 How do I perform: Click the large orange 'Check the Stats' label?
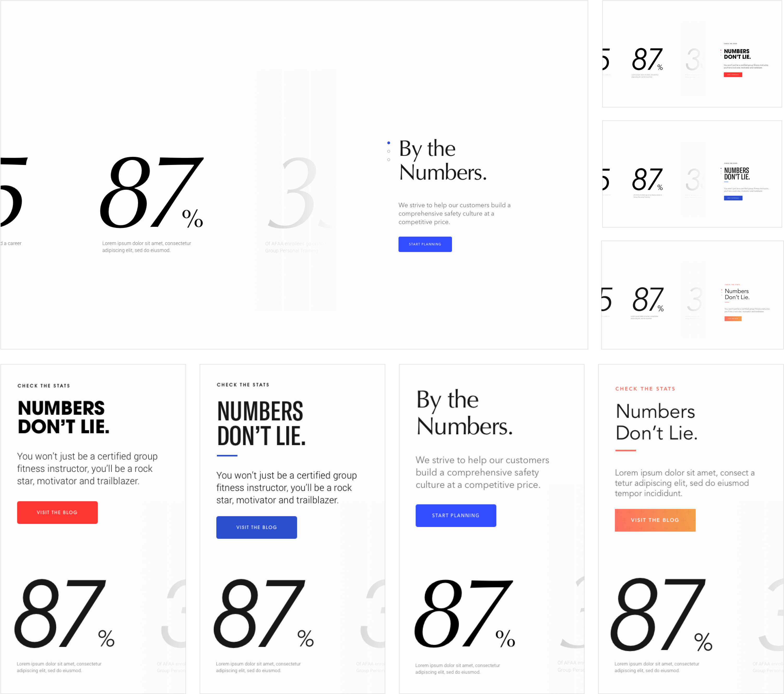click(x=645, y=389)
